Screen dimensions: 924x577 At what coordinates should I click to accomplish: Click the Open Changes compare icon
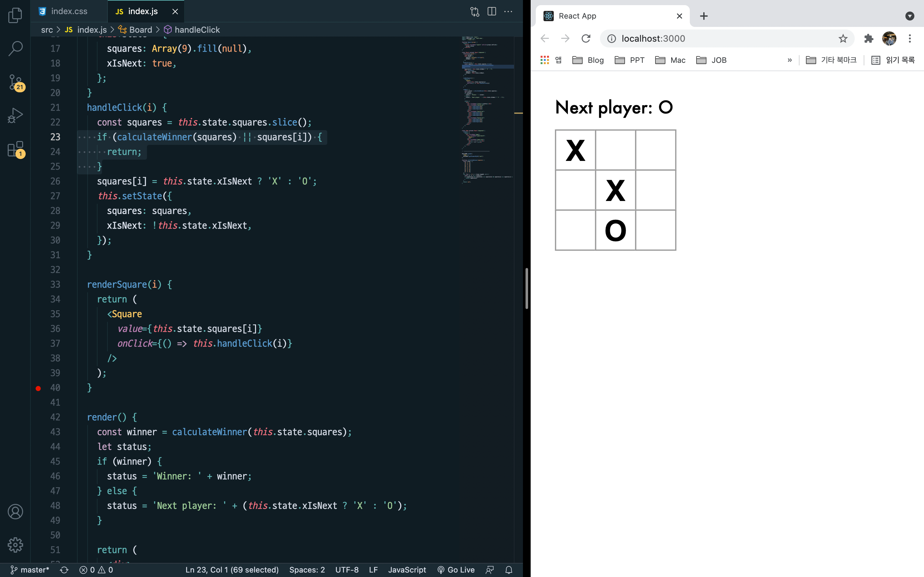pyautogui.click(x=475, y=12)
